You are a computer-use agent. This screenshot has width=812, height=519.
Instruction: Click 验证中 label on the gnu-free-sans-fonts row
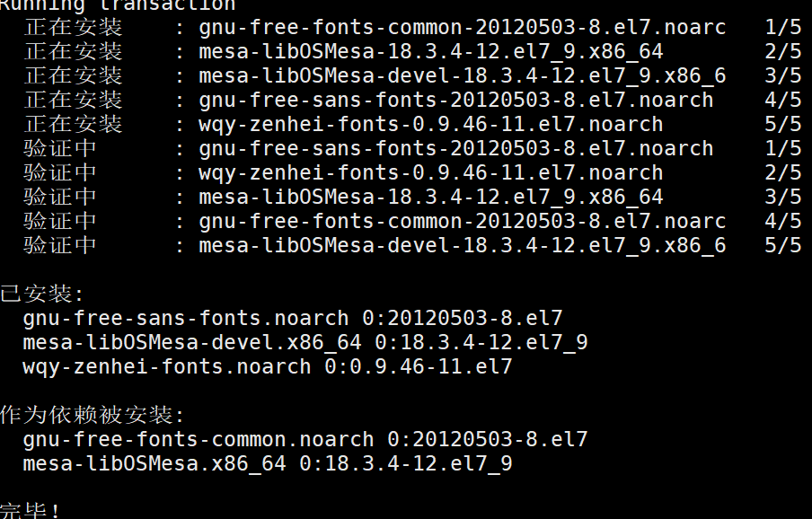coord(60,149)
